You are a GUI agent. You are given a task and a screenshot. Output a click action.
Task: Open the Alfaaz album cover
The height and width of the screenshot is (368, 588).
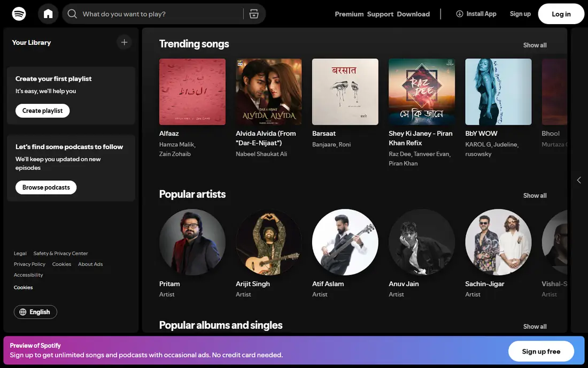tap(192, 91)
